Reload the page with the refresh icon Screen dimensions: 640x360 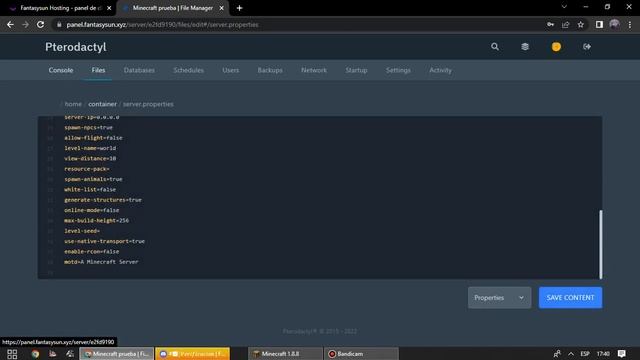coord(40,24)
